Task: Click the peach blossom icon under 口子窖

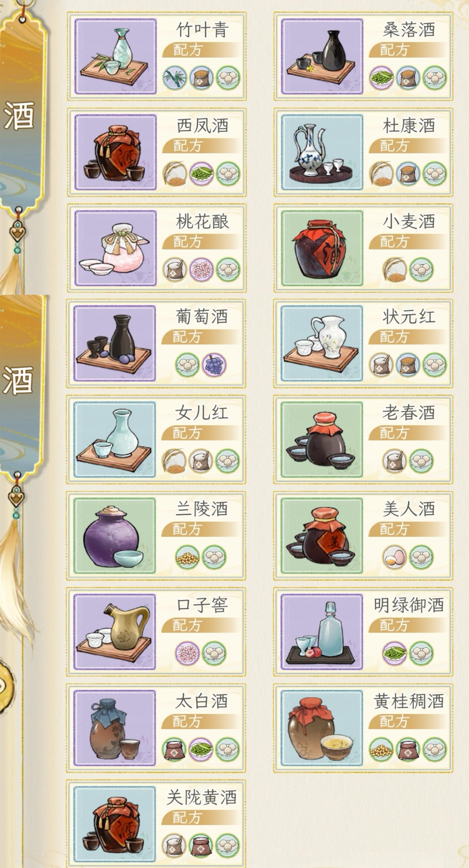Action: click(x=187, y=653)
